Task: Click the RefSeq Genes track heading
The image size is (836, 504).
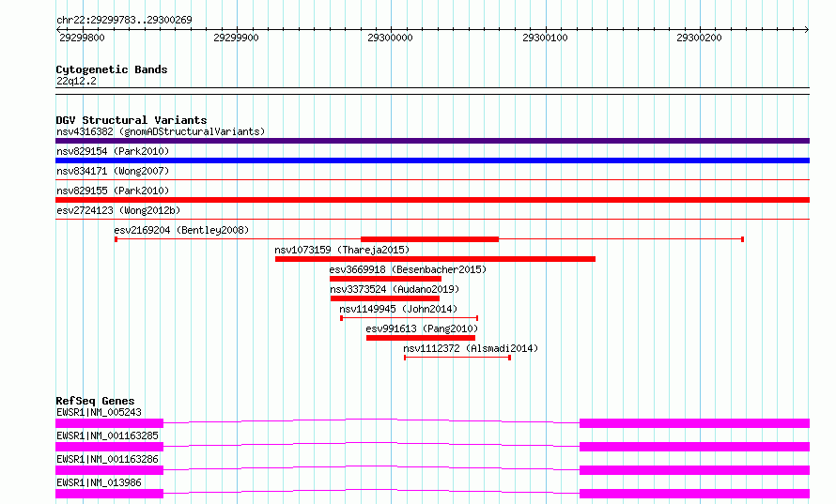Action: pos(95,401)
